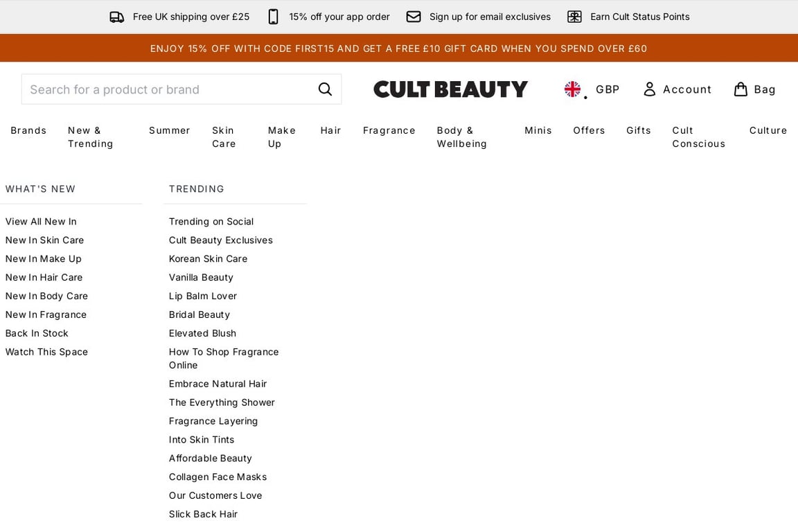Viewport: 798px width, 532px height.
Task: Open Sign up for email exclusives
Action: [x=490, y=17]
